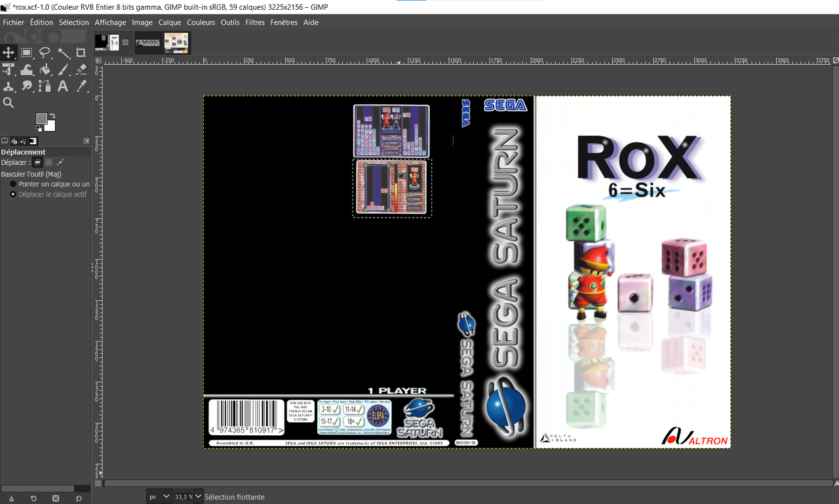
Task: Reset tool options to defaults icon
Action: pyautogui.click(x=79, y=498)
